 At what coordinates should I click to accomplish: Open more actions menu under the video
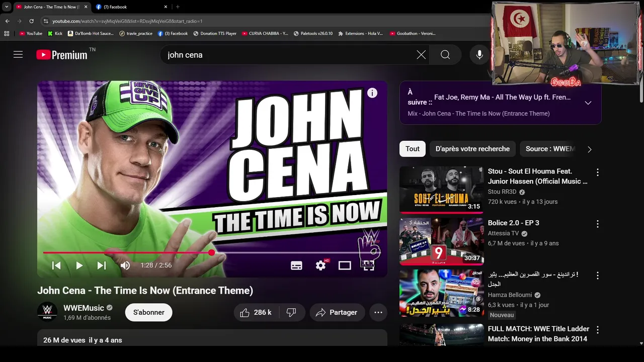(378, 312)
